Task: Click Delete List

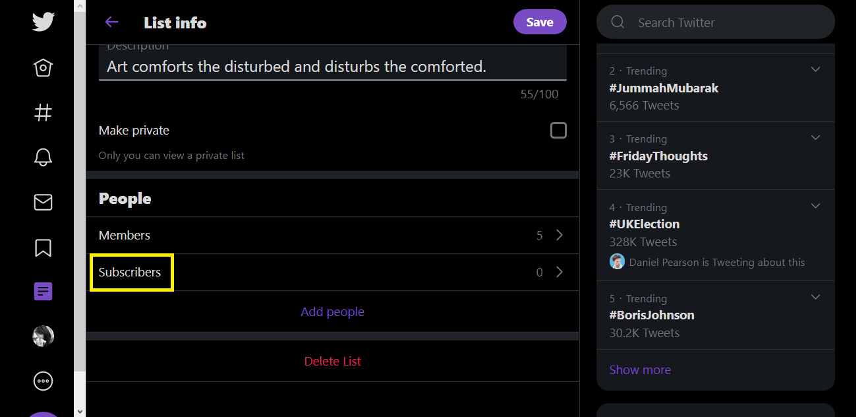Action: [x=333, y=361]
